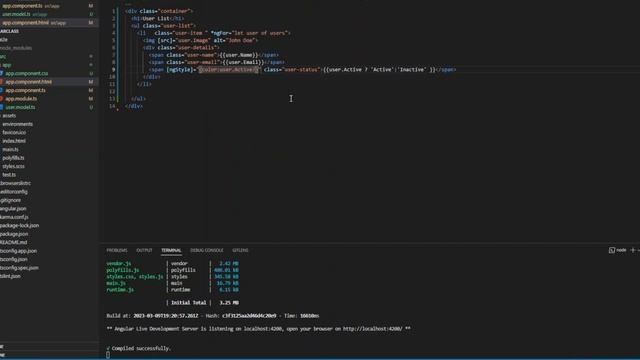Click the user-name span code line

click(214, 55)
